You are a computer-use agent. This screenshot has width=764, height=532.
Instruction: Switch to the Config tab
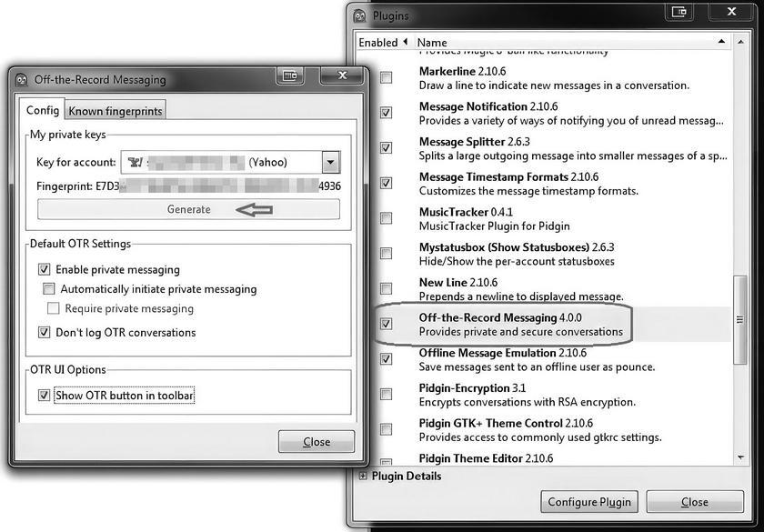click(43, 110)
